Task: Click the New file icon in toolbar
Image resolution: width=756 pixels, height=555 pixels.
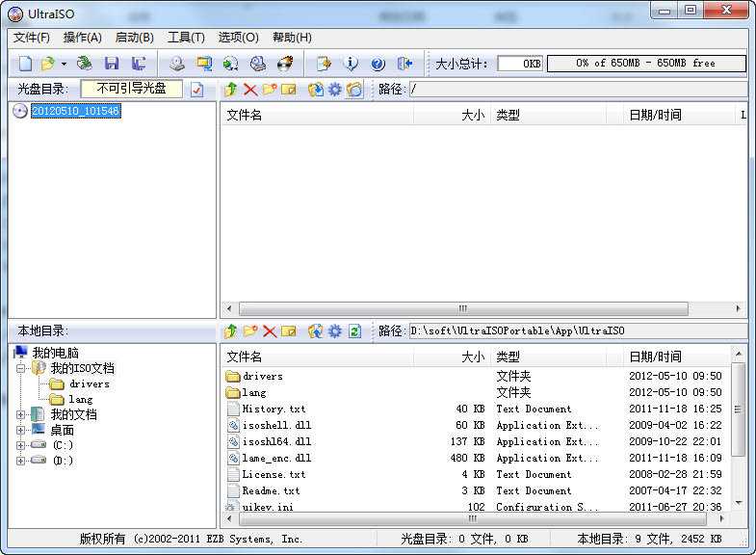Action: point(25,64)
